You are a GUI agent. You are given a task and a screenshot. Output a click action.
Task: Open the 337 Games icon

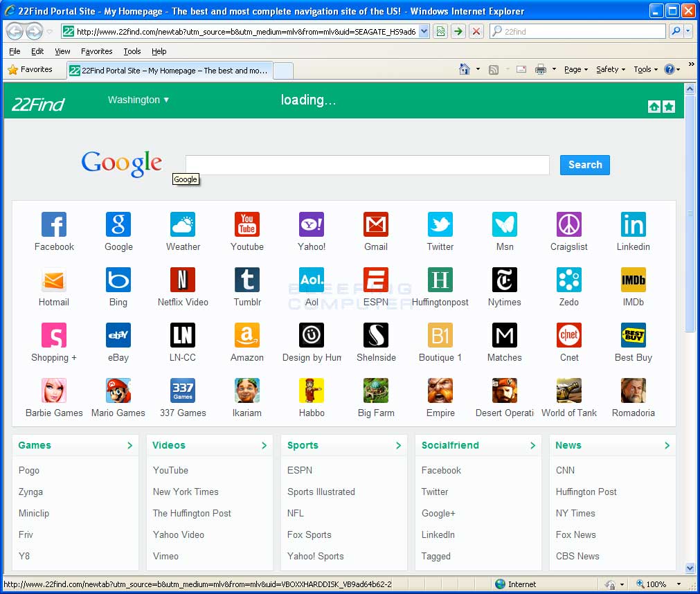pos(183,390)
